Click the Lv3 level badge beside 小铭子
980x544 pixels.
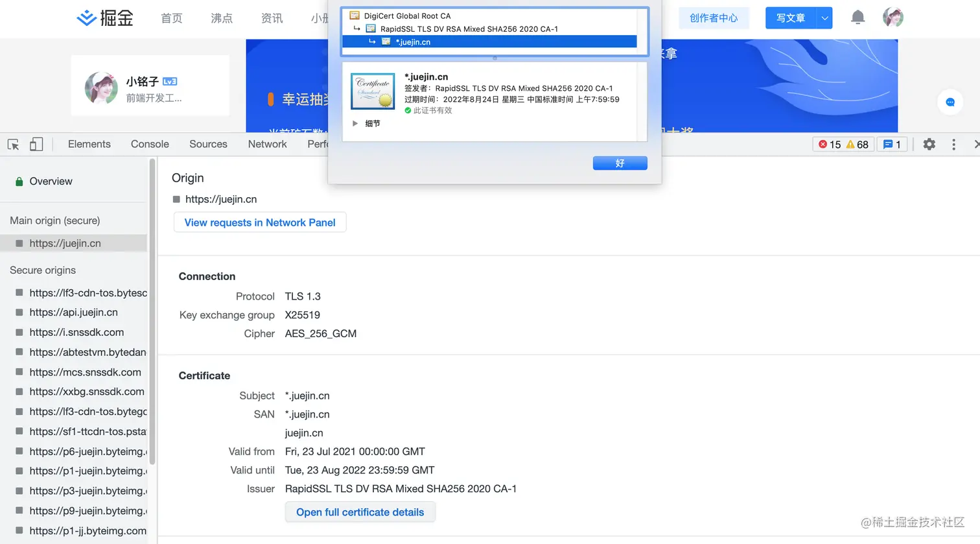point(170,82)
